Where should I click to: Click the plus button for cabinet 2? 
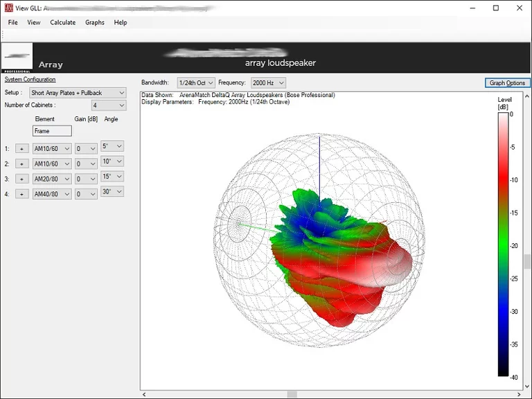pyautogui.click(x=22, y=163)
